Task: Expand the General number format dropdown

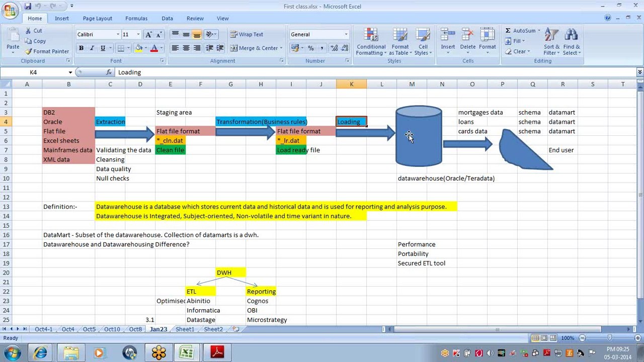Action: coord(346,35)
